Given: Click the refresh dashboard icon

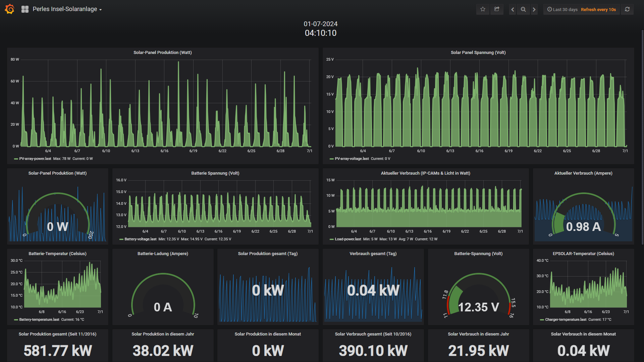Looking at the screenshot, I should (627, 9).
